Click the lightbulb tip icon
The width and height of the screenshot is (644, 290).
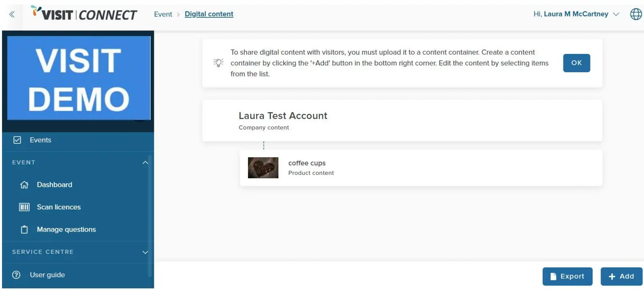point(218,63)
